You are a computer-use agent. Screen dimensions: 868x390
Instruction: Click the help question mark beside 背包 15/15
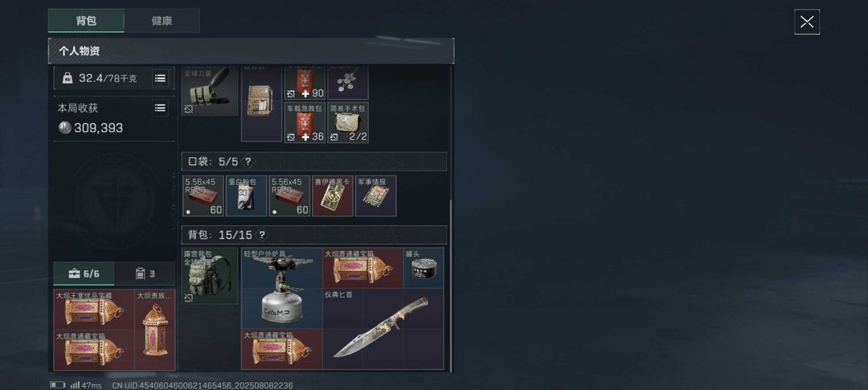point(262,235)
